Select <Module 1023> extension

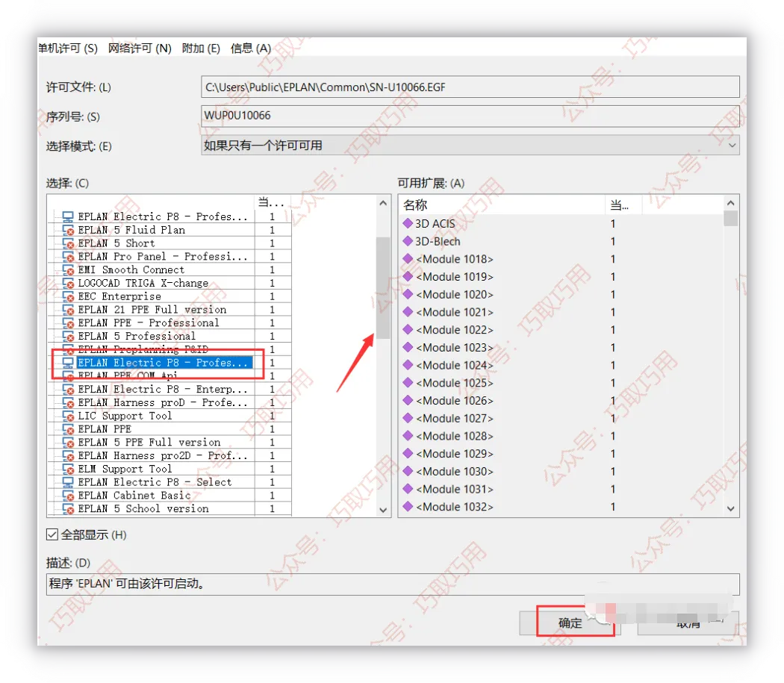click(x=455, y=348)
